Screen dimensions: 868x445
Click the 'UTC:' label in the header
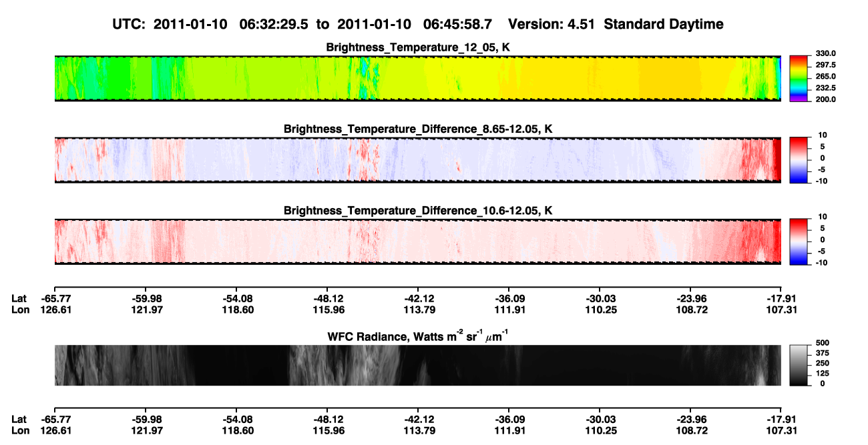coord(130,25)
